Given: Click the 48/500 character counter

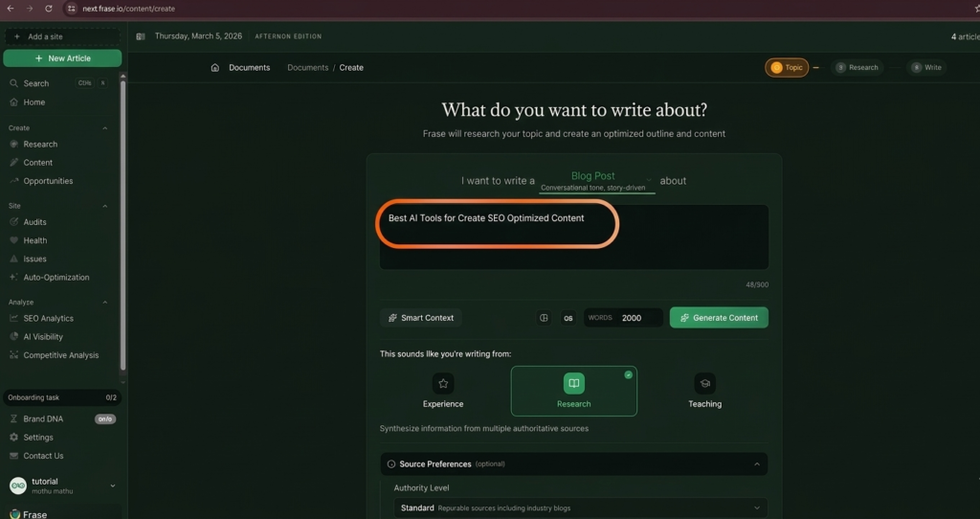Looking at the screenshot, I should [757, 284].
